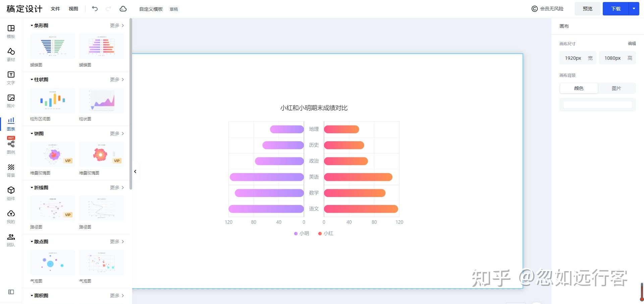Collapse the 散点图 category

tap(39, 242)
